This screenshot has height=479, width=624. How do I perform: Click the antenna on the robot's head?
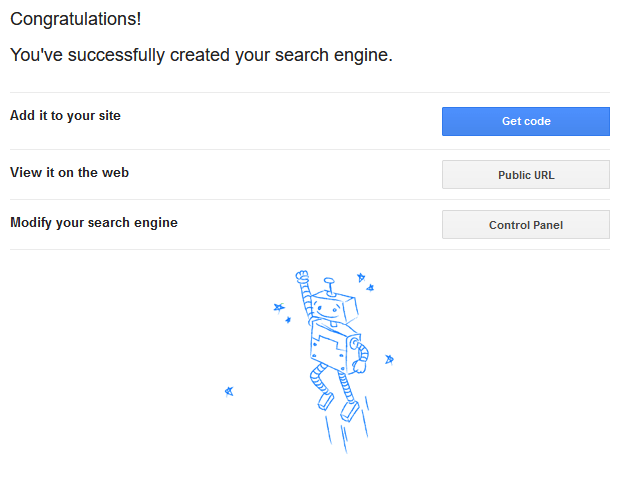pyautogui.click(x=329, y=286)
